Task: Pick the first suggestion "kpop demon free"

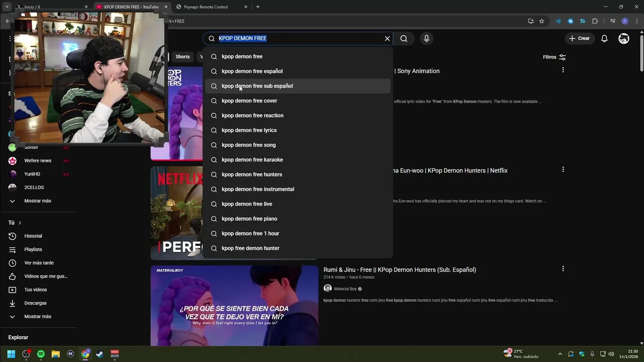Action: tap(298, 56)
